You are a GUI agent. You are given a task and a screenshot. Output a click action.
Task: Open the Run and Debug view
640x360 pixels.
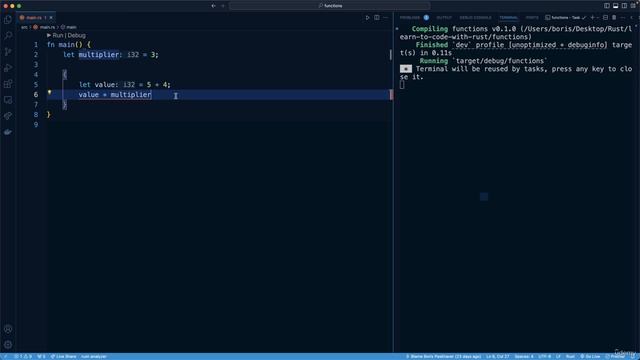8,68
